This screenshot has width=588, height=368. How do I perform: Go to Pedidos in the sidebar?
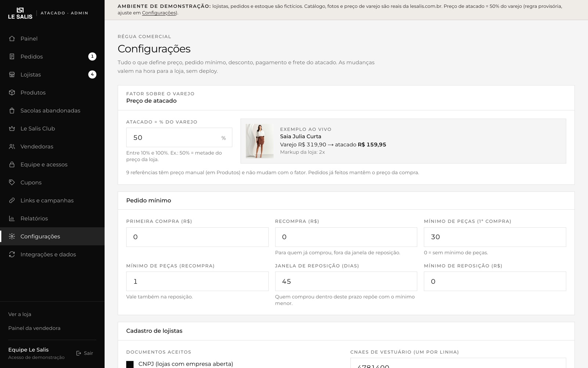point(52,57)
